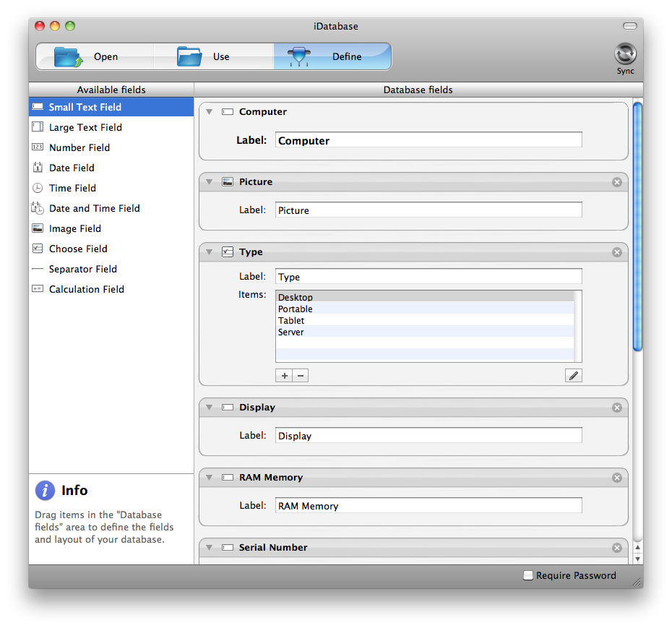Delete the RAM Memory field via X icon
The height and width of the screenshot is (628, 672).
[617, 478]
